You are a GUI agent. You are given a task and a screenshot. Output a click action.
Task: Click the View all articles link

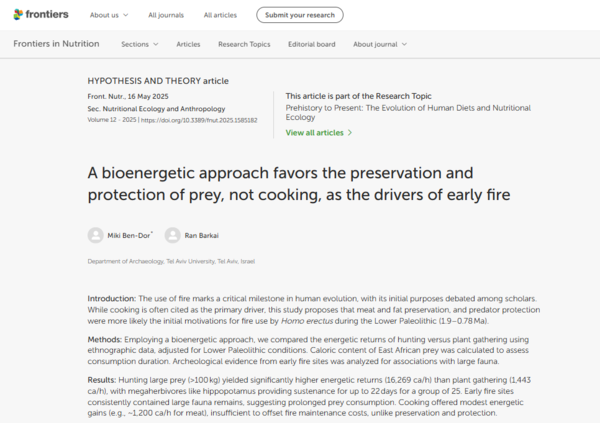(x=314, y=133)
